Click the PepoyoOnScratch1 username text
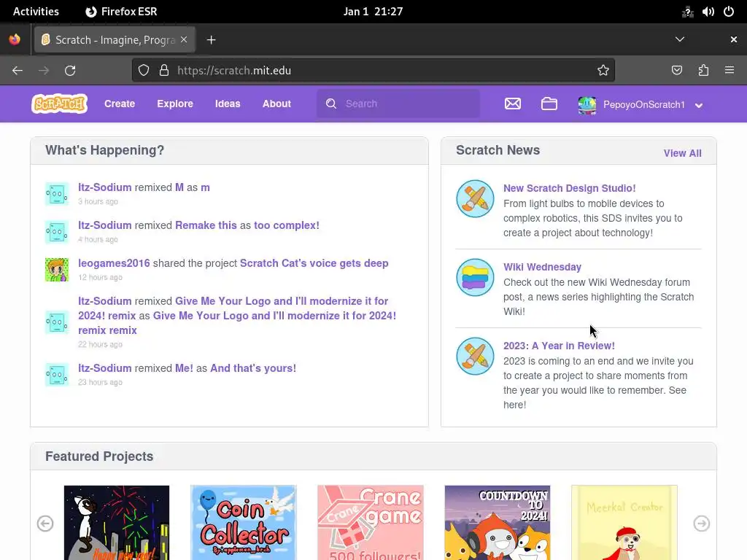Viewport: 747px width, 560px height. 643,105
